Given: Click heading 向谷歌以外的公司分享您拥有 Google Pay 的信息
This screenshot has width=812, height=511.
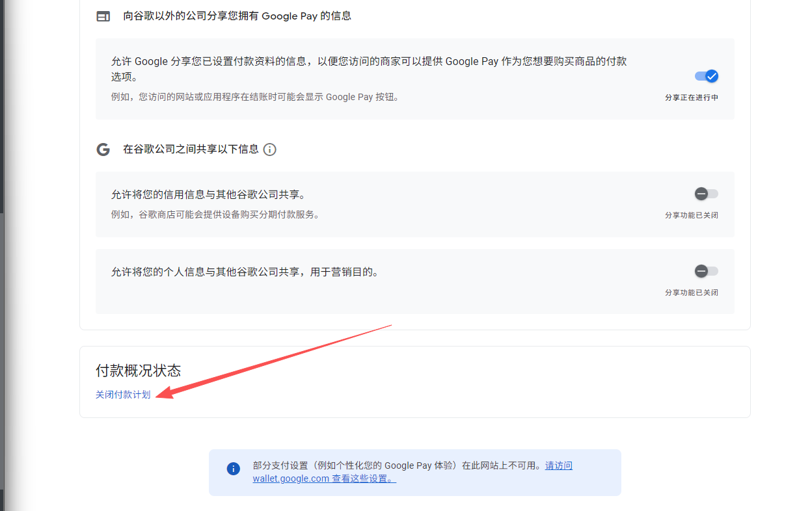Looking at the screenshot, I should [237, 16].
